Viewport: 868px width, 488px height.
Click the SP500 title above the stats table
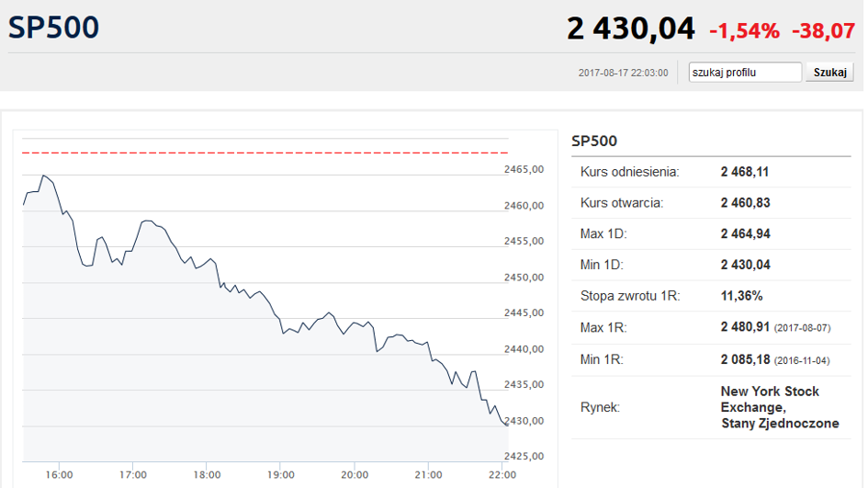tap(594, 141)
